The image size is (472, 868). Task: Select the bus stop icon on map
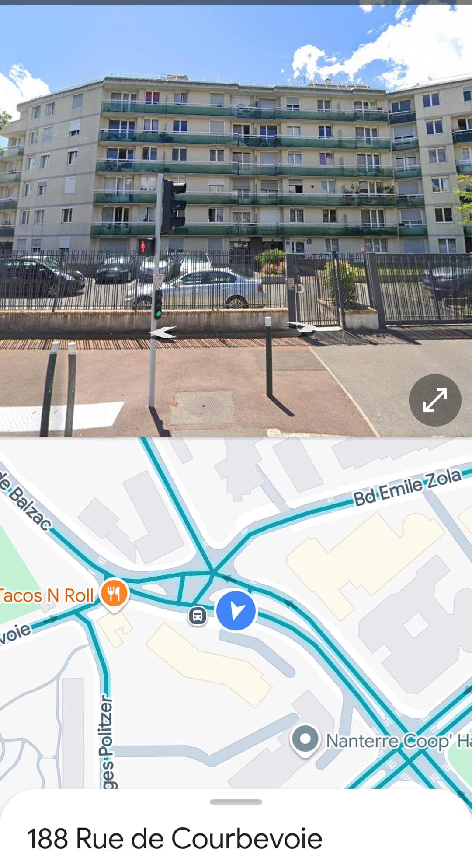click(198, 616)
